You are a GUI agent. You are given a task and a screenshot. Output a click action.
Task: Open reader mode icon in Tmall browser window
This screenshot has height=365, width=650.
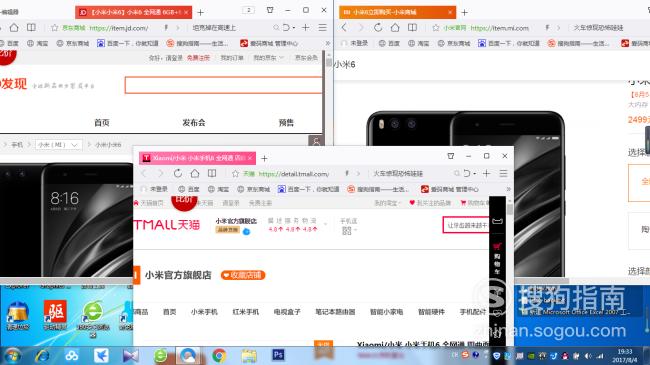coord(212,173)
